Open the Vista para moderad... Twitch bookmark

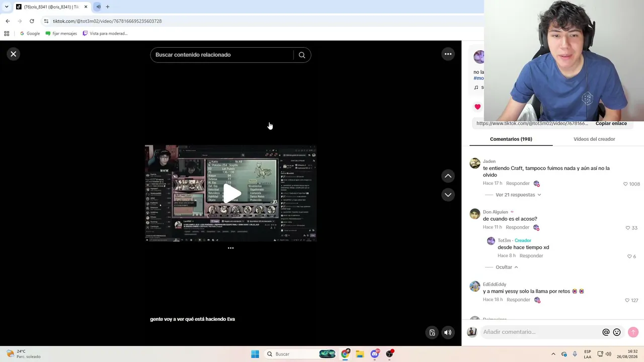click(x=105, y=34)
